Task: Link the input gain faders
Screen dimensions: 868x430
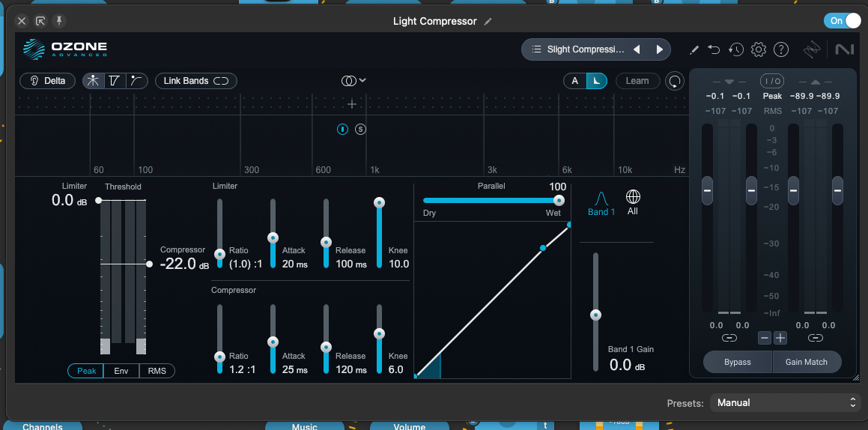Action: point(729,338)
